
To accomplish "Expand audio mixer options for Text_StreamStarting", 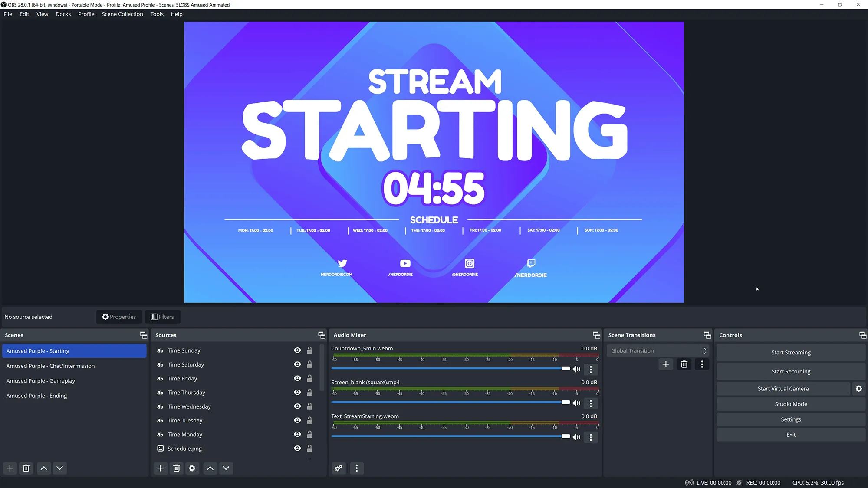I will pyautogui.click(x=592, y=437).
